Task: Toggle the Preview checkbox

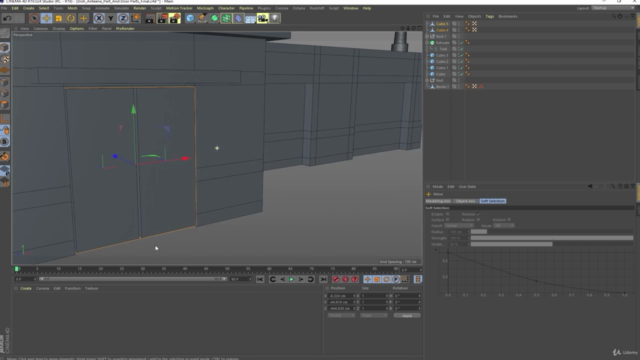Action: (478, 214)
